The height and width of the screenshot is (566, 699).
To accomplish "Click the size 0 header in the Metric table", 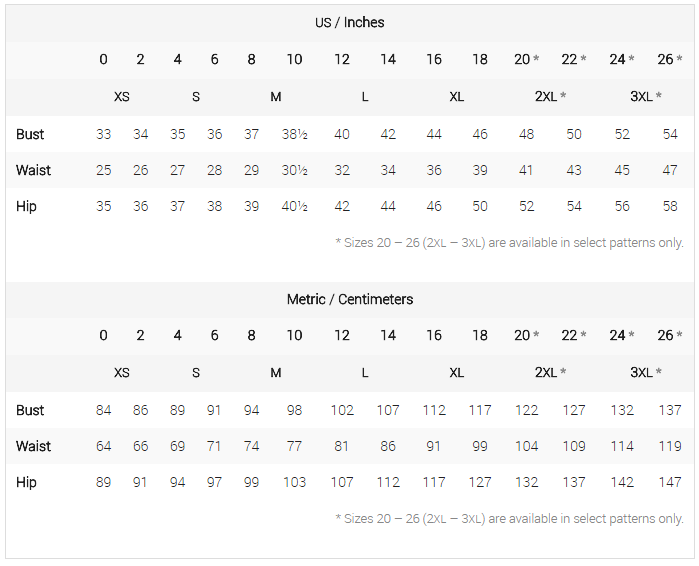I will coord(103,335).
